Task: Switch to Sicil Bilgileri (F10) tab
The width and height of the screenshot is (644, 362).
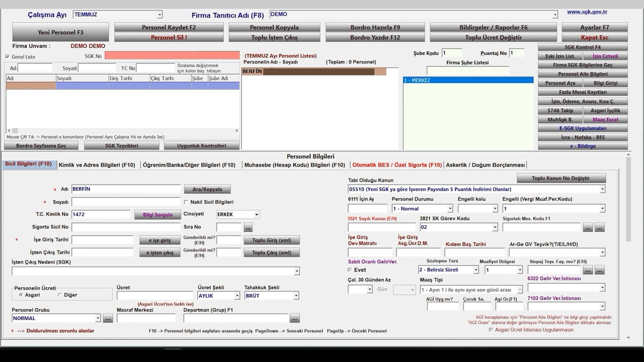Action: pyautogui.click(x=28, y=164)
